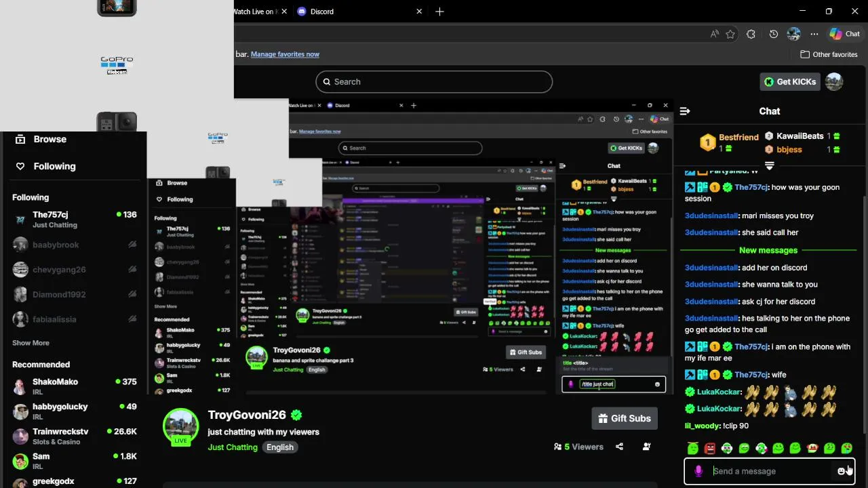
Task: Click lil_woody's name in chat
Action: tap(702, 426)
